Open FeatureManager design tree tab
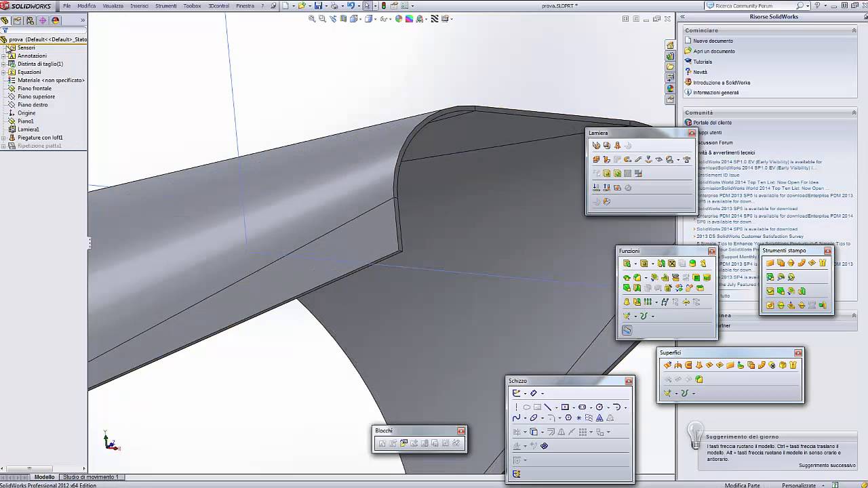868x488 pixels. (x=5, y=20)
